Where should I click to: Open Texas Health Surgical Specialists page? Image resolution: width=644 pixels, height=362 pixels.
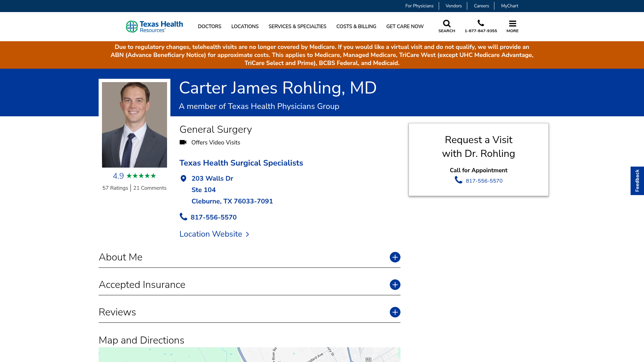coord(241,163)
